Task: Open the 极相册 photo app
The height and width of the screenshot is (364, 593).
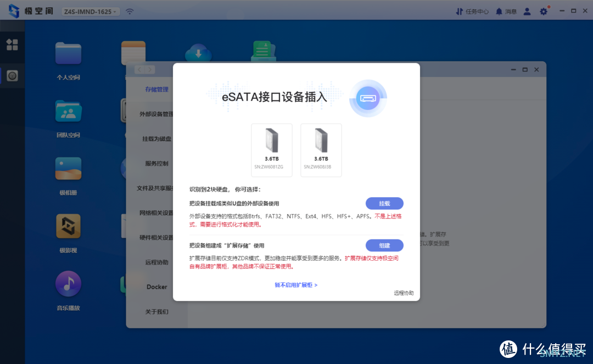Action: point(69,176)
